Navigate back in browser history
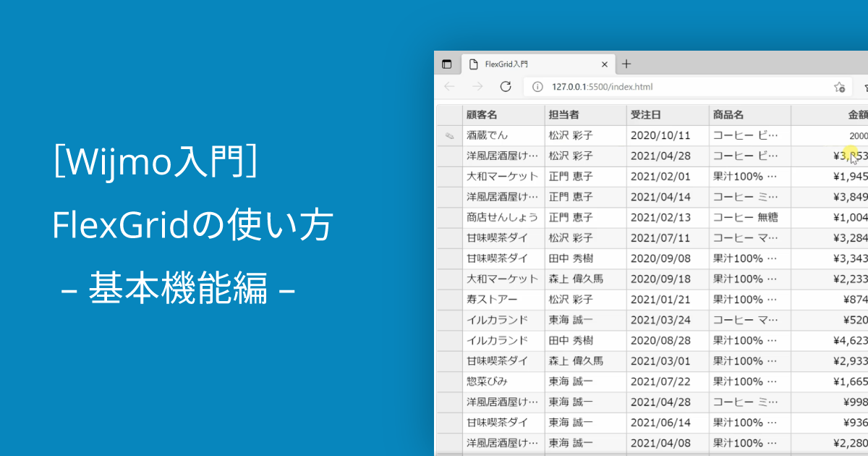 (450, 86)
